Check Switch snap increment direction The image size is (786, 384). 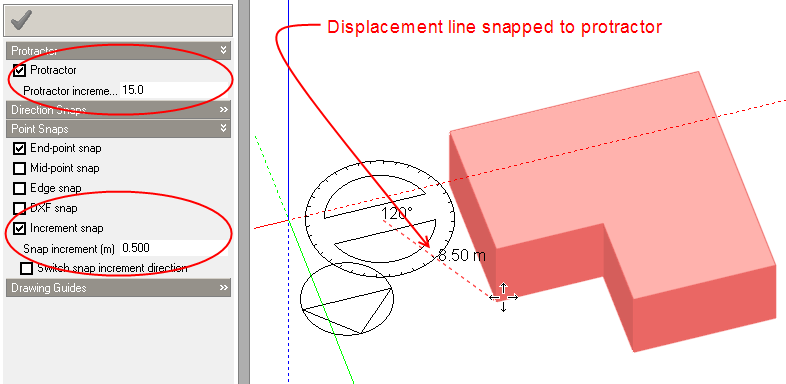tap(27, 268)
